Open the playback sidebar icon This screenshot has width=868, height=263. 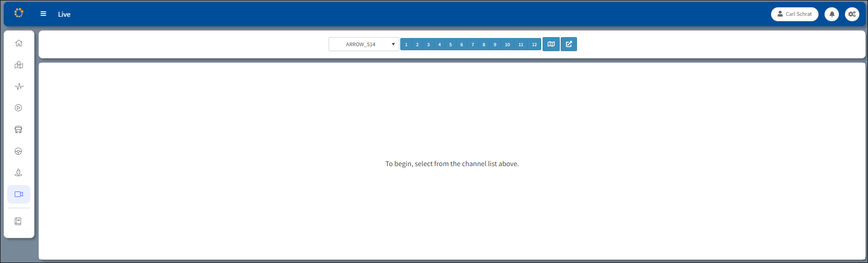coord(19,108)
